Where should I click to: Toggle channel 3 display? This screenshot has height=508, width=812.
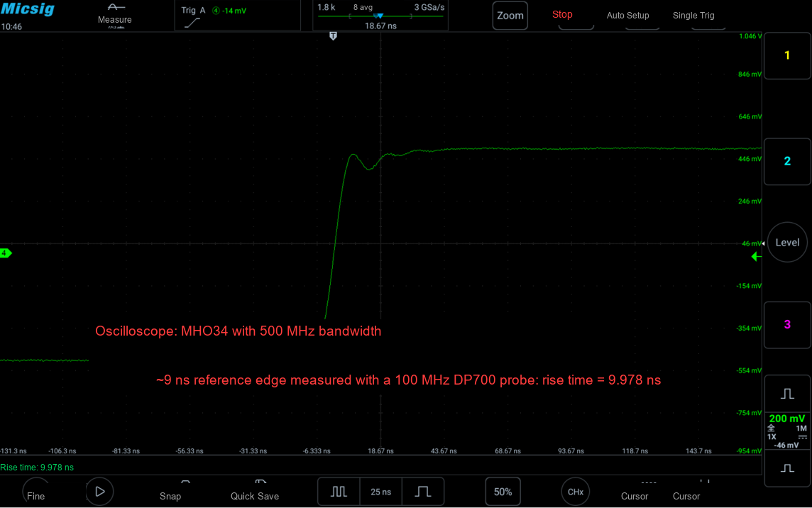pos(787,325)
